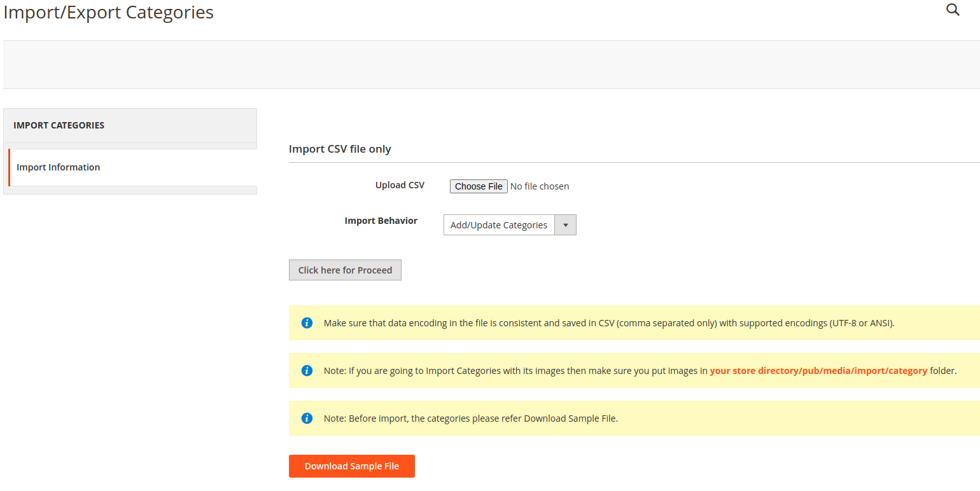The height and width of the screenshot is (491, 980).
Task: Download the sample file
Action: [x=352, y=466]
